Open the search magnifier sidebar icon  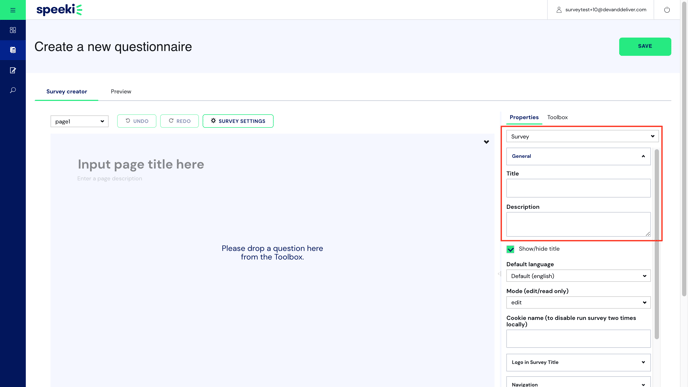click(x=13, y=90)
